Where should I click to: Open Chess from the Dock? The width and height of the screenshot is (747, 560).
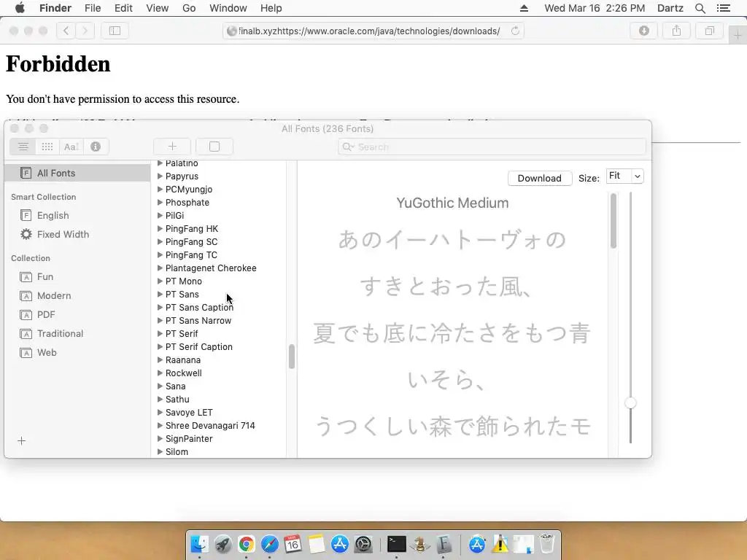tap(419, 544)
